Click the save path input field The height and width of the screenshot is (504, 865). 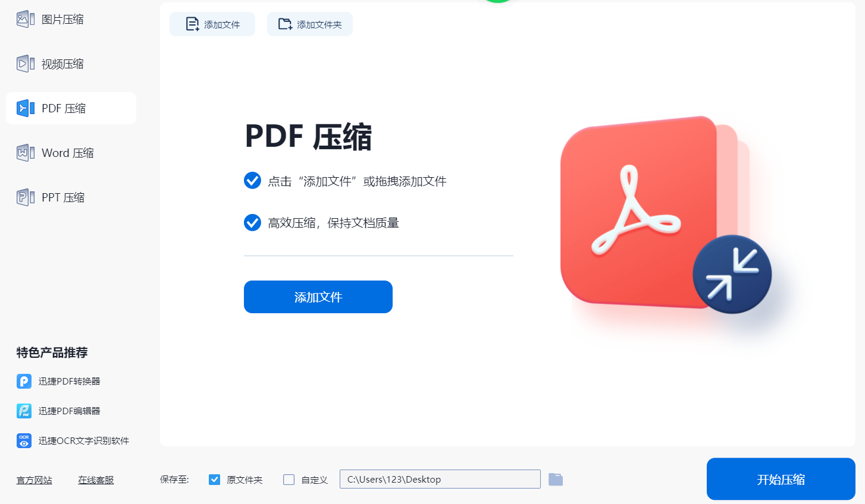(440, 479)
